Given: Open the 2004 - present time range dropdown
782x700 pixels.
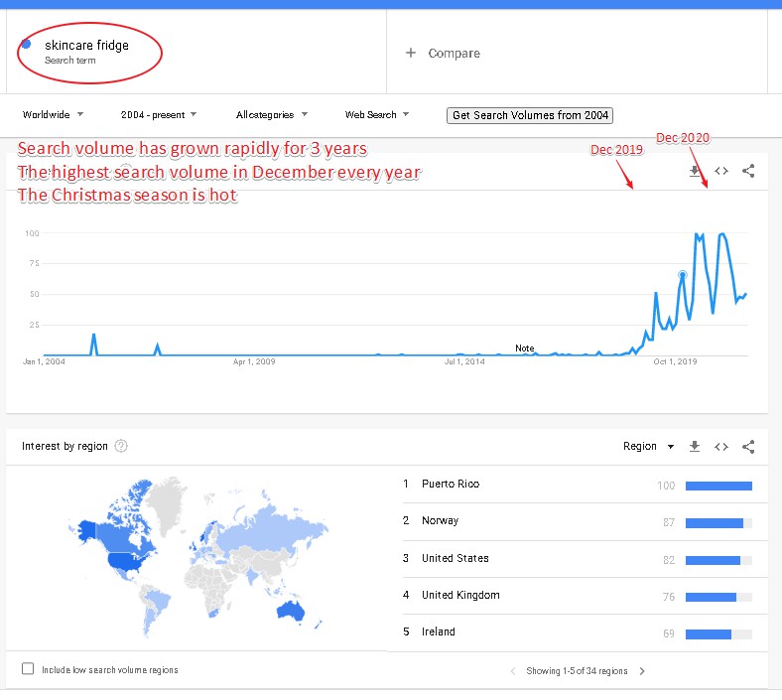Looking at the screenshot, I should tap(159, 115).
